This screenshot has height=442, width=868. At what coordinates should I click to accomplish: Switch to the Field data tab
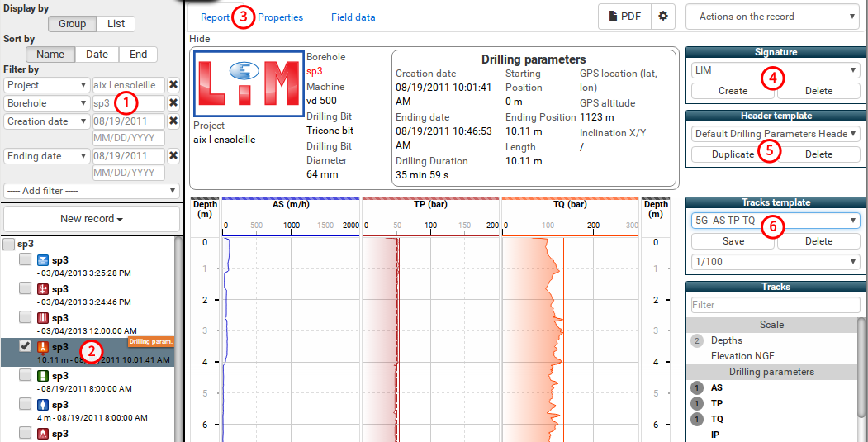point(353,17)
